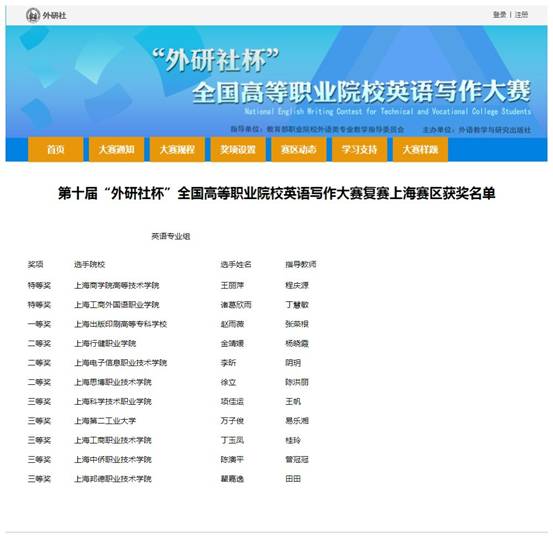553x538 pixels.
Task: Click the 选手院校 column header
Action: (x=90, y=264)
